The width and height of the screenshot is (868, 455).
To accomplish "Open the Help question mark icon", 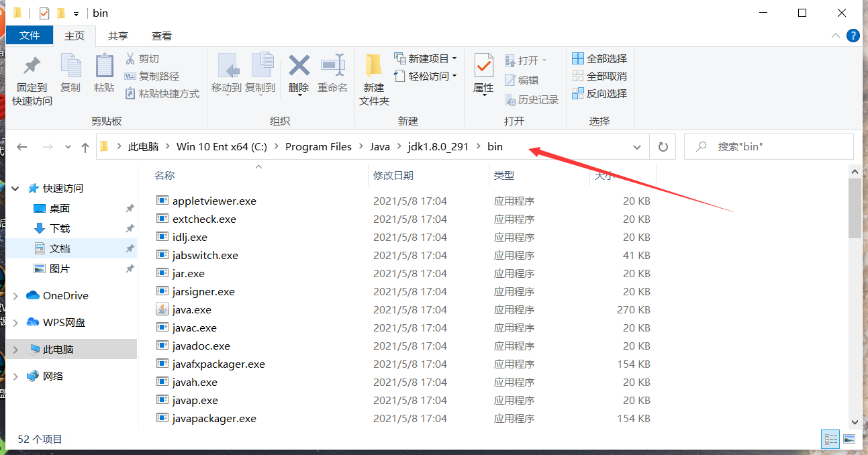I will (x=853, y=36).
